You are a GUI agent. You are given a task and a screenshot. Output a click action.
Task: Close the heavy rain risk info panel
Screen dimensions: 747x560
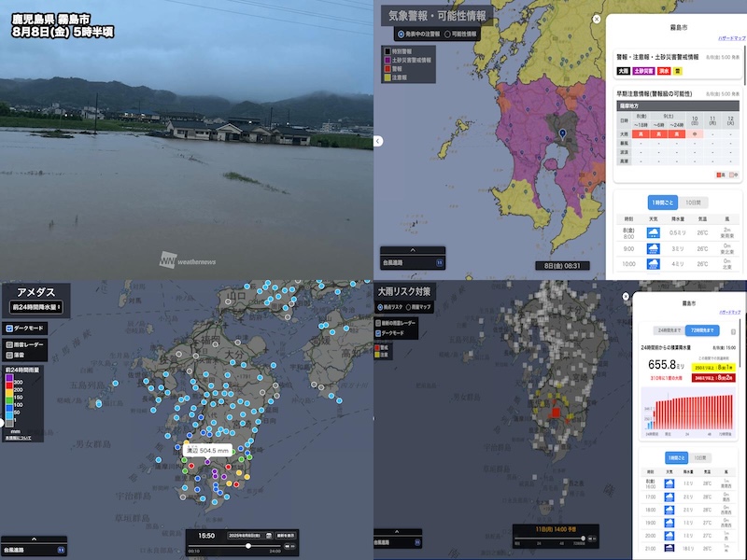tap(625, 297)
